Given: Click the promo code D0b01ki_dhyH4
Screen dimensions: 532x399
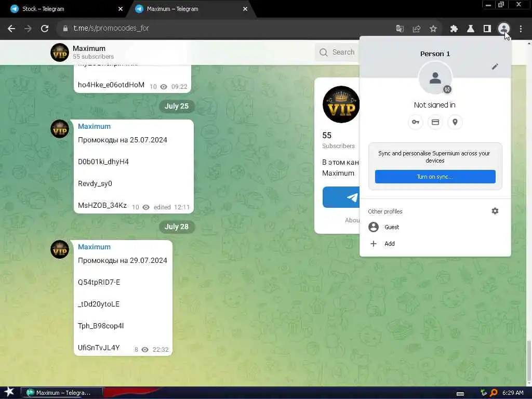Looking at the screenshot, I should click(103, 162).
